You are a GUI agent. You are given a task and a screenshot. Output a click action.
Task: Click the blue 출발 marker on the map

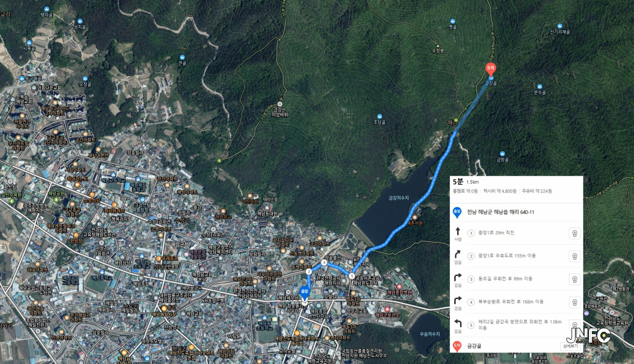coord(304,292)
